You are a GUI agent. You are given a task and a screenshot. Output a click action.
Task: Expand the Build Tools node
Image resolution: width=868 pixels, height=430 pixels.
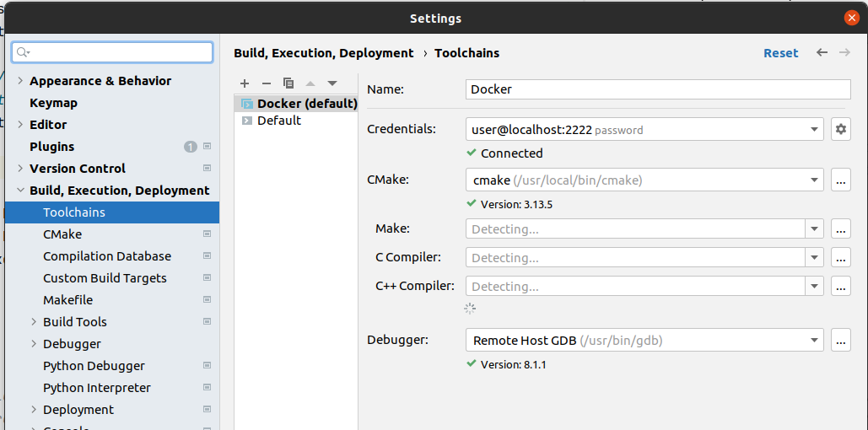click(x=34, y=322)
